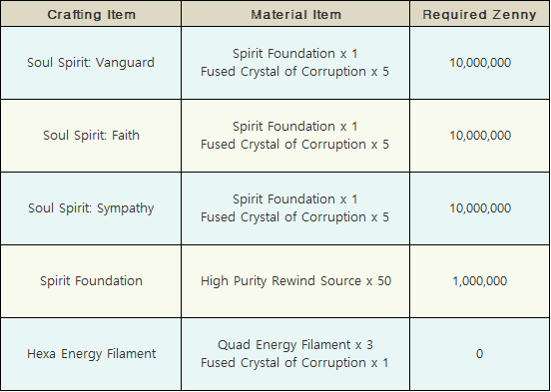Click the Quad Energy Filament x 3 text
Screen dimensions: 551x392
pyautogui.click(x=295, y=345)
